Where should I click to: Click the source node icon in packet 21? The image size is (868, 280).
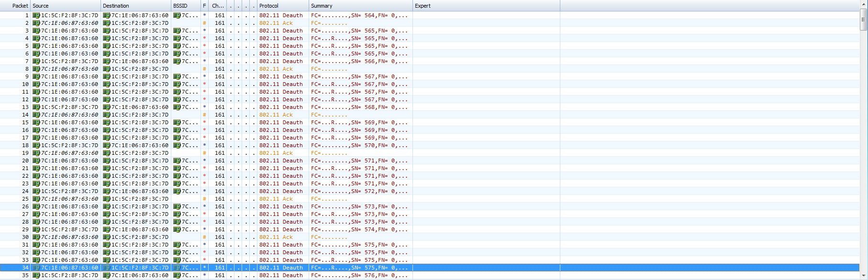pyautogui.click(x=36, y=168)
